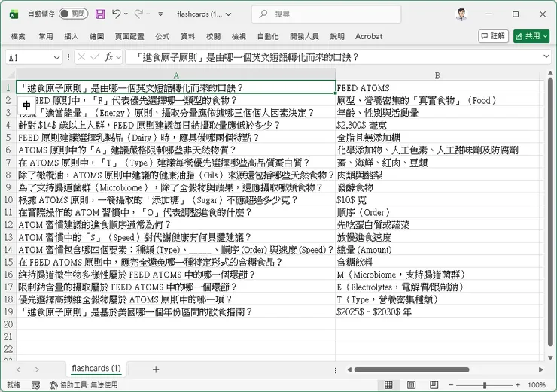Open the Acrobat ribbon tab
Screen dimensions: 557x392
(369, 36)
